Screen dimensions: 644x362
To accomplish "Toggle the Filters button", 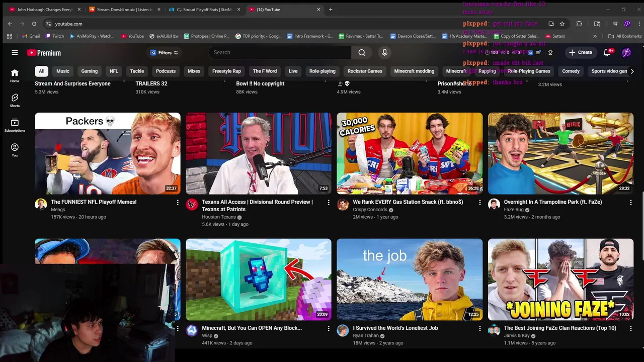I will point(164,52).
